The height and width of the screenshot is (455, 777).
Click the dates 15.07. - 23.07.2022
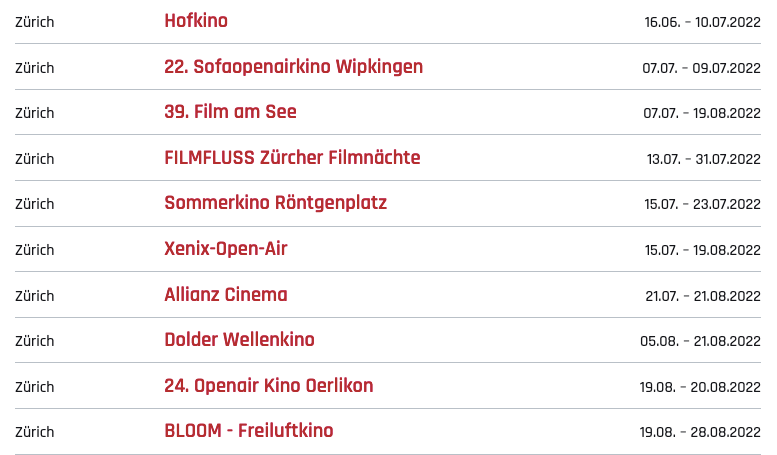click(x=702, y=204)
